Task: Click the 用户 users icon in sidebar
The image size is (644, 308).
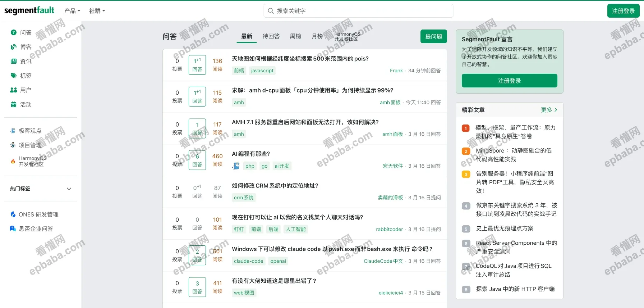Action: pyautogui.click(x=14, y=90)
